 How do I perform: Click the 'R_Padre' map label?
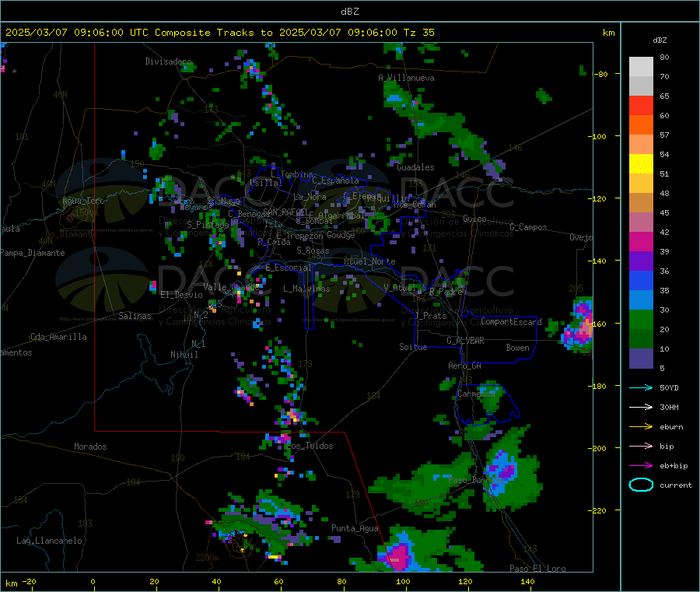(x=446, y=292)
